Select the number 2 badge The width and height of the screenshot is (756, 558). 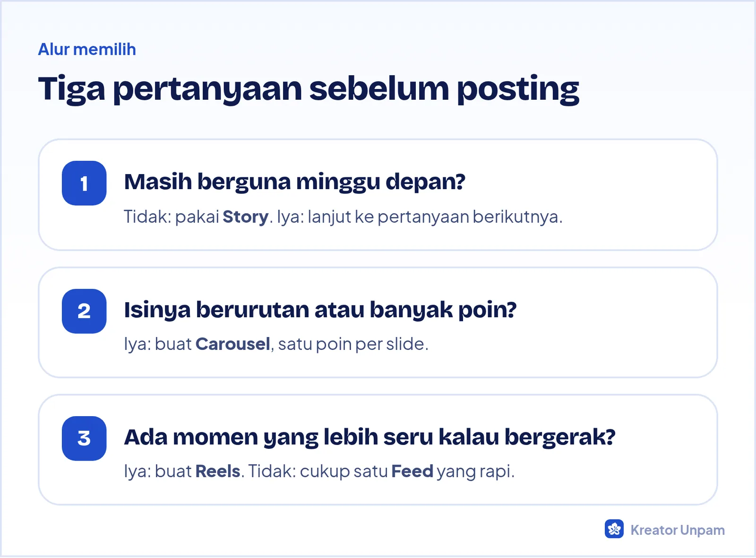point(84,311)
